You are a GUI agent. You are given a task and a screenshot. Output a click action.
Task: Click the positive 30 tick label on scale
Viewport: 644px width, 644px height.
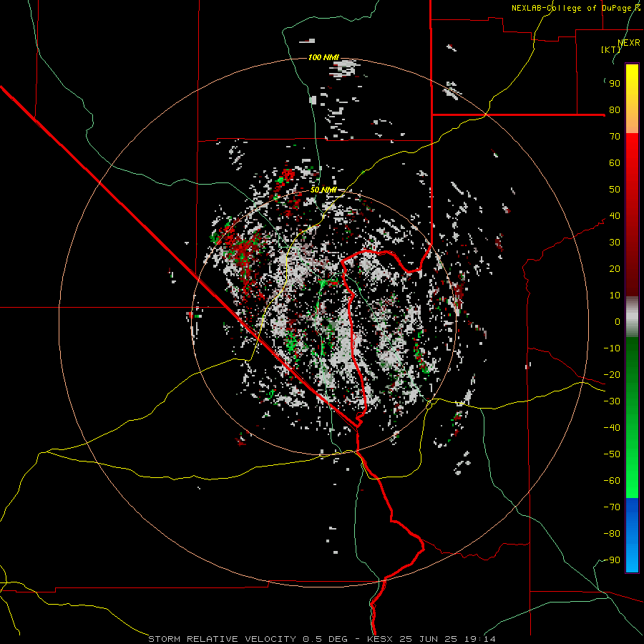[615, 243]
